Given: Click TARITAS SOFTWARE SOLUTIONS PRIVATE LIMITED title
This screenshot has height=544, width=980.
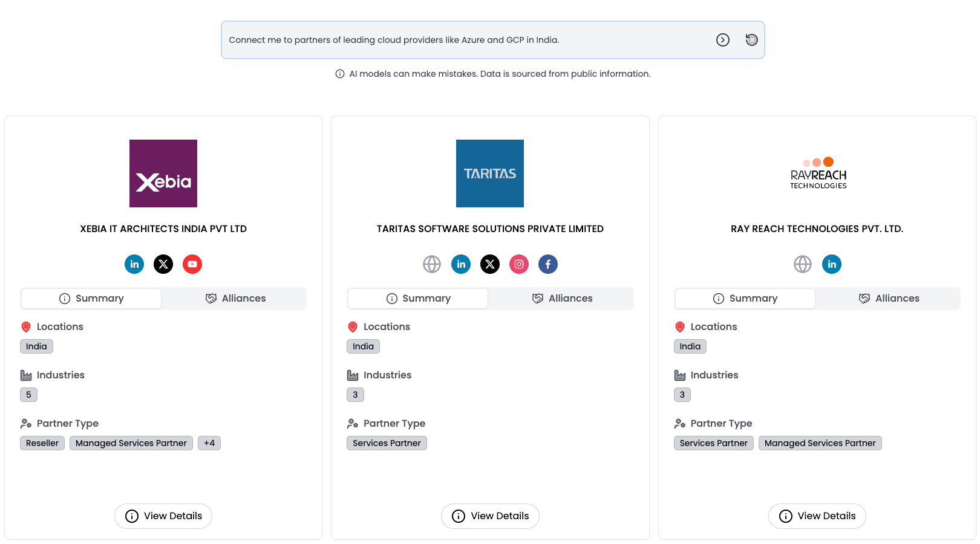Looking at the screenshot, I should 490,229.
